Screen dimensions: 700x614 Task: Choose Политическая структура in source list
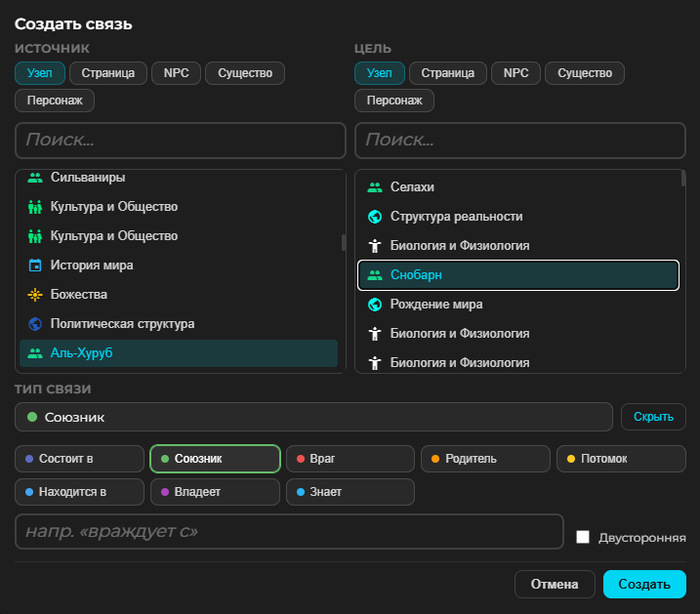click(179, 324)
